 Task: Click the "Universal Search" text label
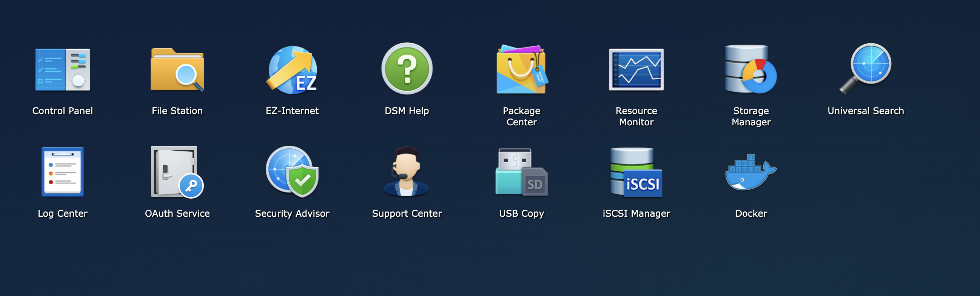point(866,111)
